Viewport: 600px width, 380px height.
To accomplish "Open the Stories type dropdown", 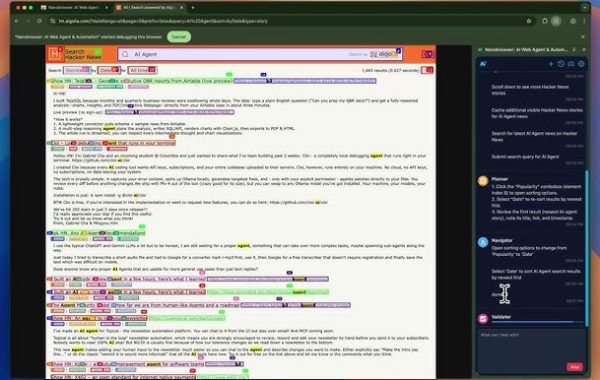I will point(77,70).
